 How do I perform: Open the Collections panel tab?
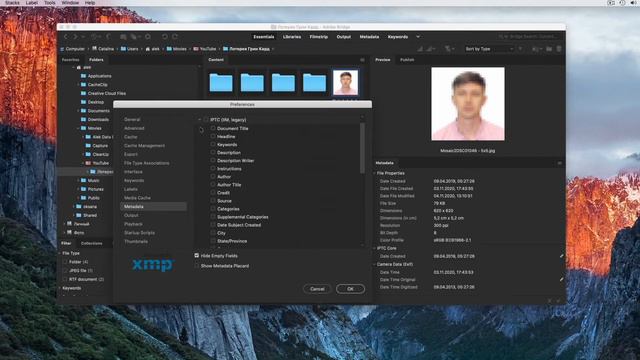click(x=91, y=243)
